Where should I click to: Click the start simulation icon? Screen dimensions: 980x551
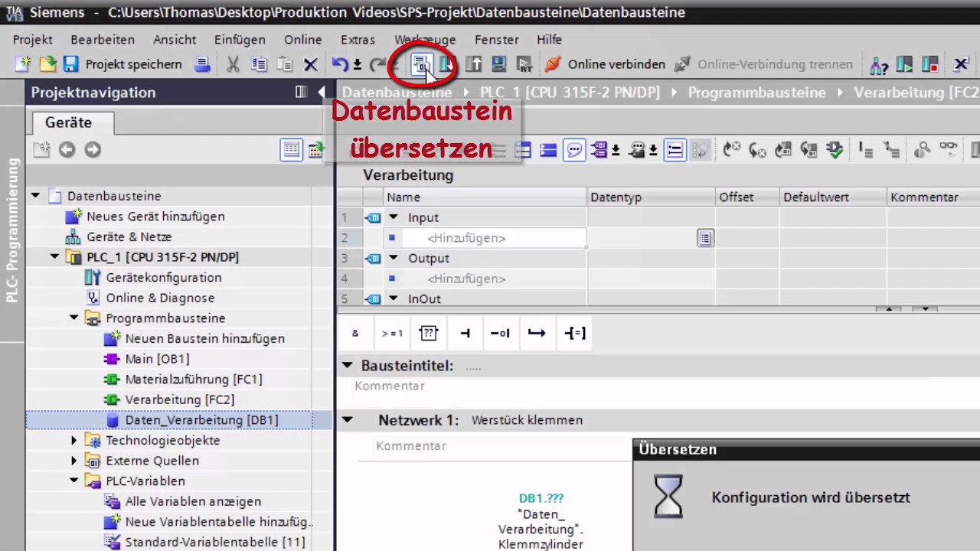click(499, 64)
